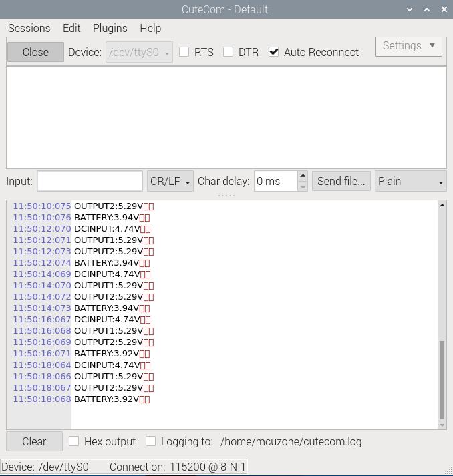Open the Edit menu
Screen dimensions: 453x476
coord(71,28)
